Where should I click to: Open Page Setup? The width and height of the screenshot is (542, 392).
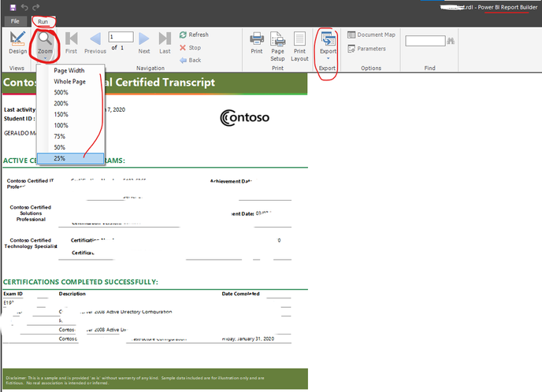(277, 46)
